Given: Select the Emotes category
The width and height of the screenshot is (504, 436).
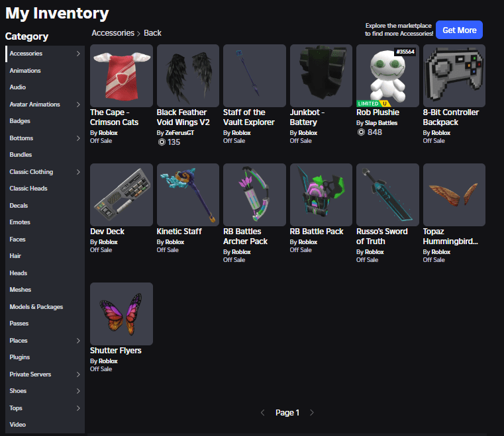Looking at the screenshot, I should click(20, 222).
